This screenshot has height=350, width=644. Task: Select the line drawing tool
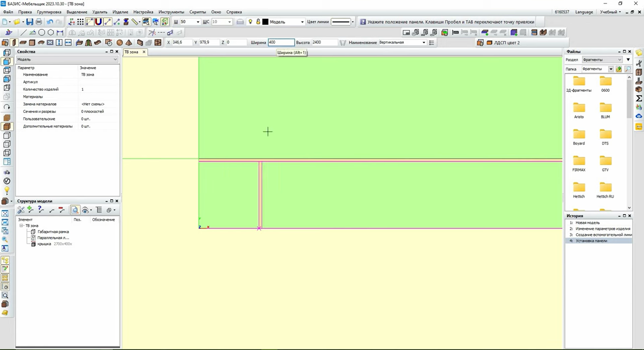click(x=23, y=33)
